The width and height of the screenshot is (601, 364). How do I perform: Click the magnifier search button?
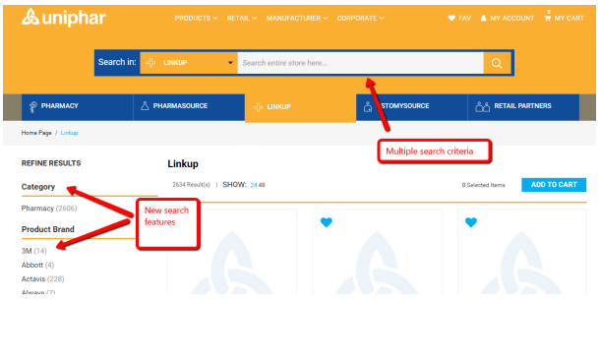point(497,63)
